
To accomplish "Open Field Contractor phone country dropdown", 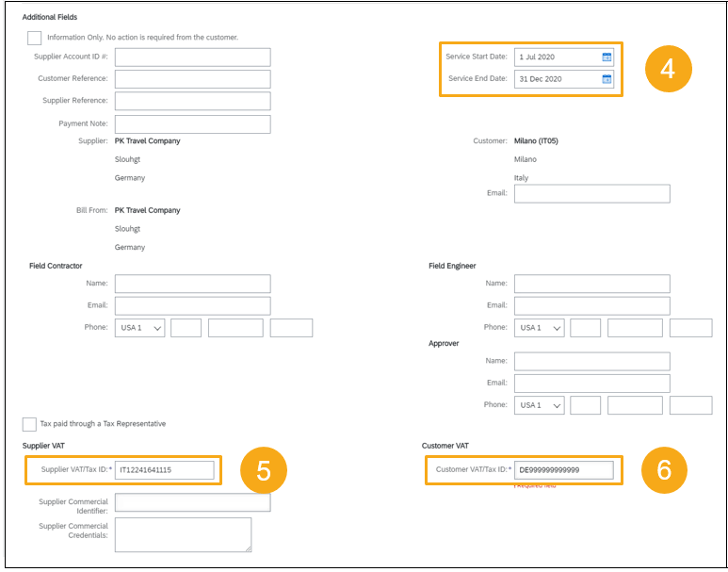I will pyautogui.click(x=139, y=328).
